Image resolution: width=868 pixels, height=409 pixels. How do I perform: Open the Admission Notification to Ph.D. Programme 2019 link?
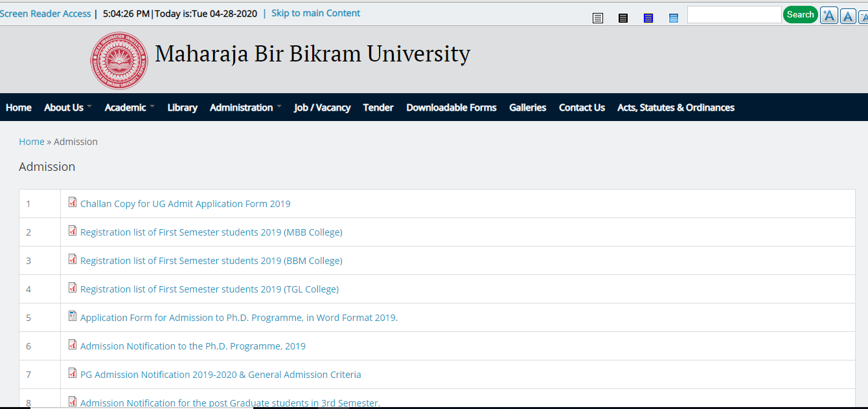tap(192, 346)
